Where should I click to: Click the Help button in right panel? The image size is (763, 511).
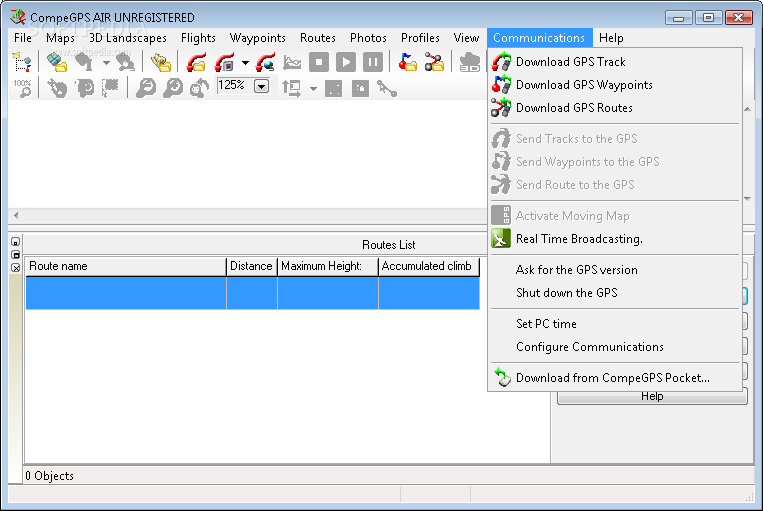(652, 397)
